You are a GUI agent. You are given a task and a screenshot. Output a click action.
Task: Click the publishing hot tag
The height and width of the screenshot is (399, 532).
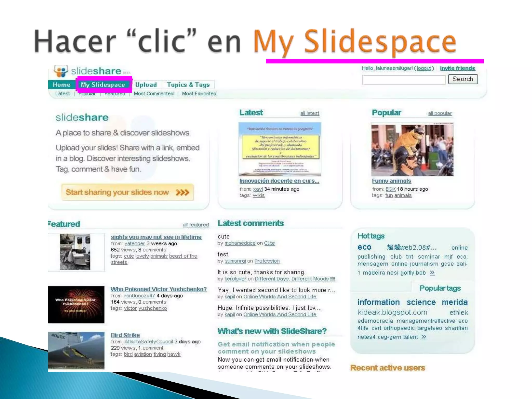coord(371,257)
